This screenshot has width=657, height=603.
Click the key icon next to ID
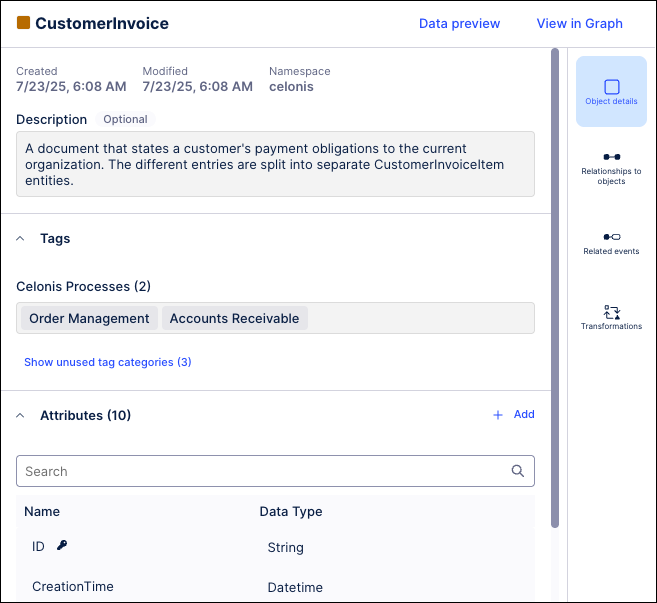[62, 546]
